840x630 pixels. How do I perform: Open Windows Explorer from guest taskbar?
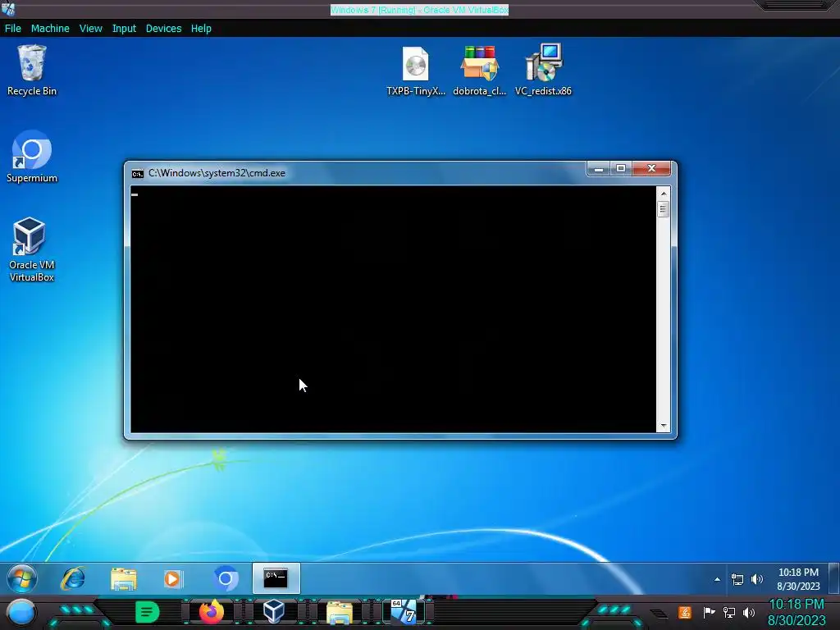(x=123, y=578)
